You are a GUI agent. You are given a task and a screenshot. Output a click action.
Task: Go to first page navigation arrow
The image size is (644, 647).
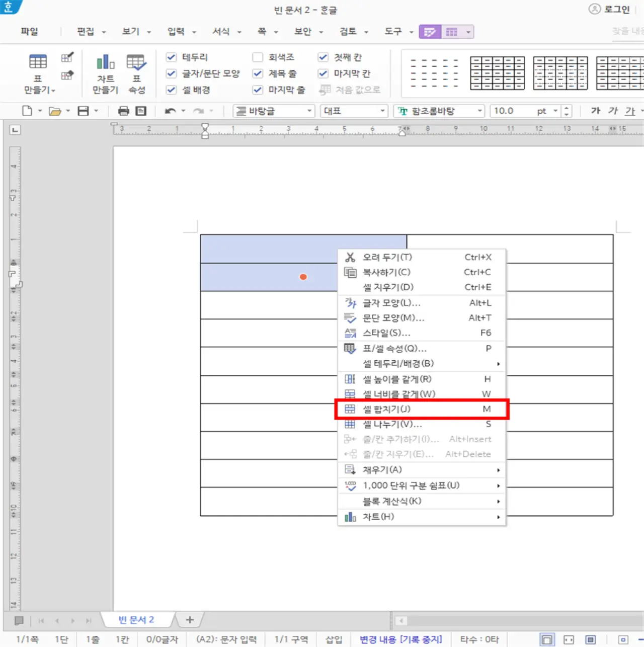pos(41,620)
